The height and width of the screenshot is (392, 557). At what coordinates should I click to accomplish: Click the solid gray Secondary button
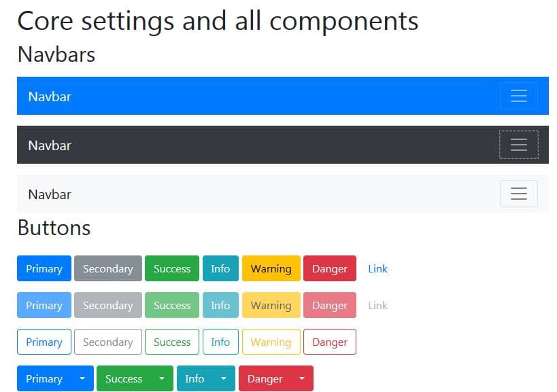click(x=108, y=268)
